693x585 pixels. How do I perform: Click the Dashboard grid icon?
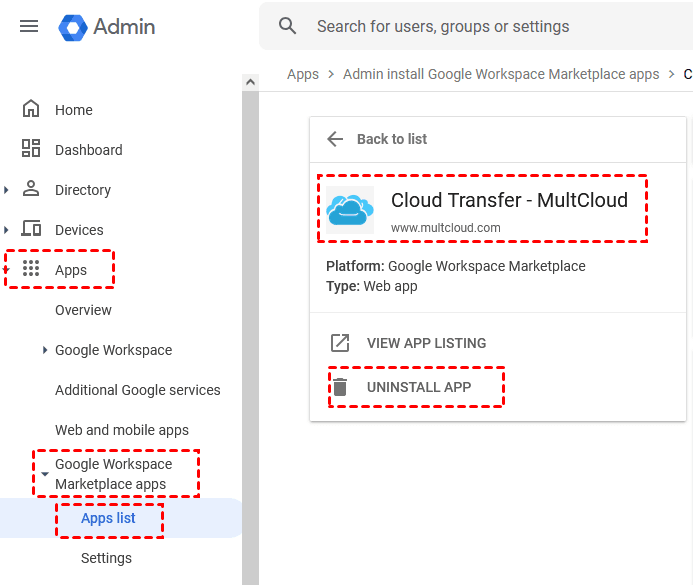[x=31, y=149]
